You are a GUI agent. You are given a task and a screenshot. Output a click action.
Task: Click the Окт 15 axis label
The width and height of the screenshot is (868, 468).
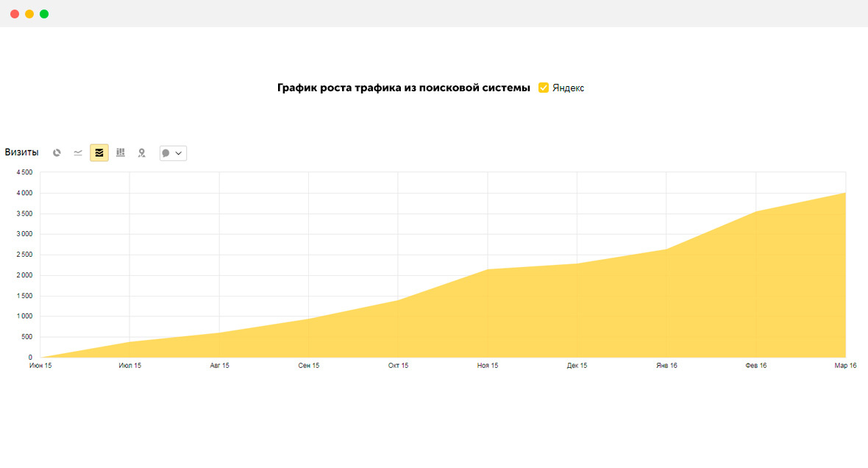click(398, 366)
